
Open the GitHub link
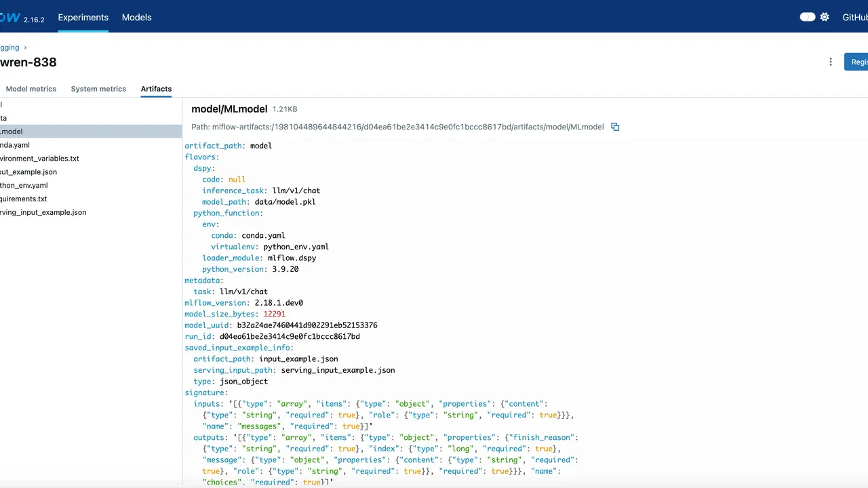tap(855, 18)
